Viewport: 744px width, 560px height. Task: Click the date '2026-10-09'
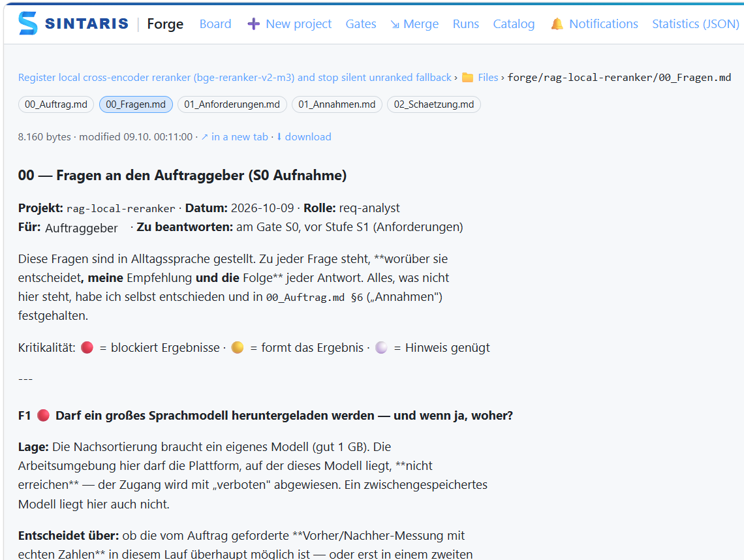(262, 208)
